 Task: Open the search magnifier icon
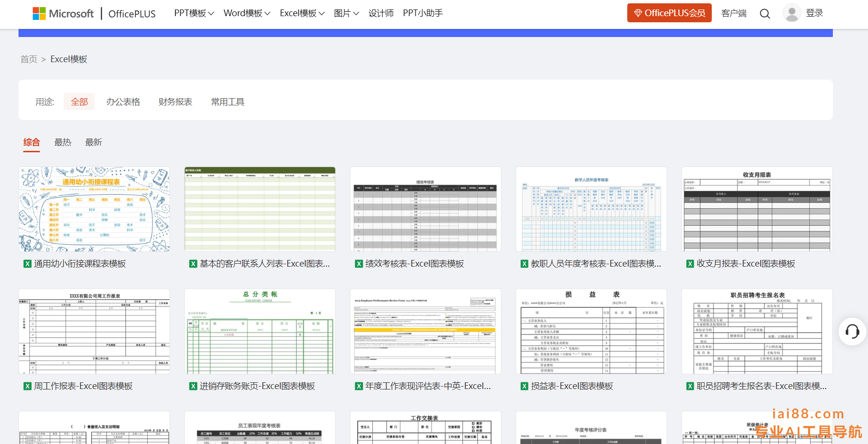764,14
